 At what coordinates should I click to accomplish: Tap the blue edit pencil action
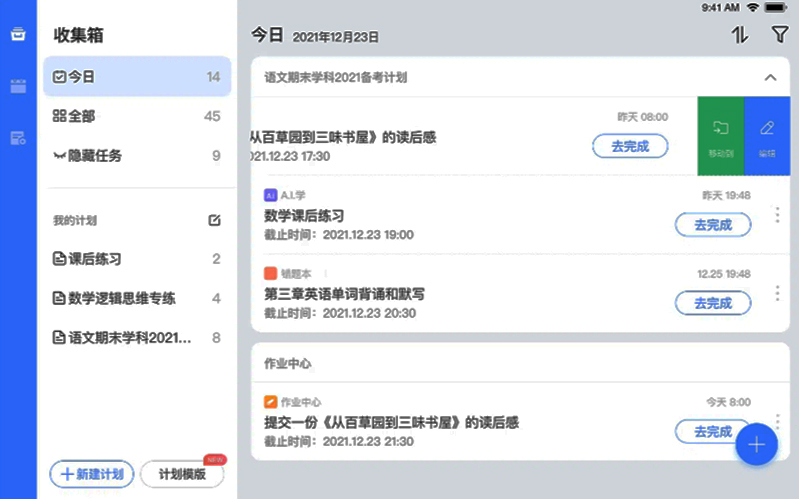(x=767, y=137)
